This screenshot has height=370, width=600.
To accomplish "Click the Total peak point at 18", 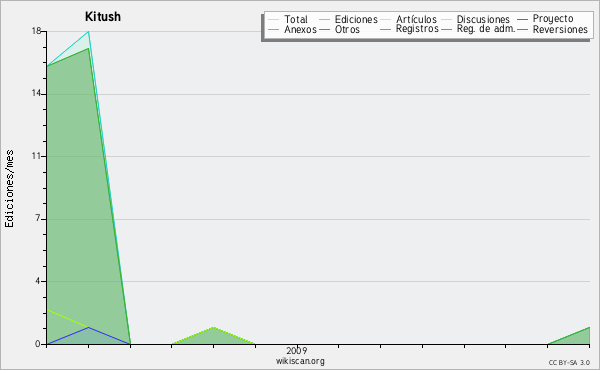I will 88,31.
